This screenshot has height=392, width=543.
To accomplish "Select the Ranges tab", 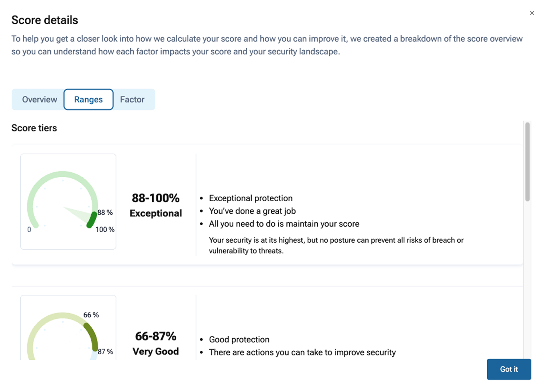I will [88, 99].
